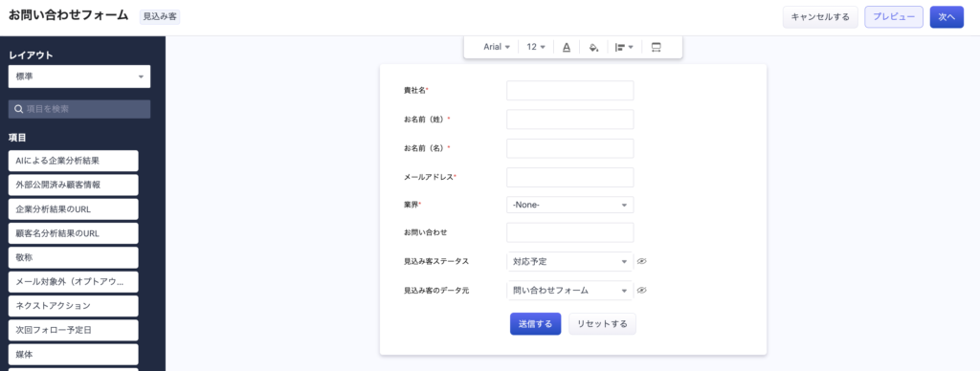The height and width of the screenshot is (371, 980).
Task: Click the 貴社名 field label
Action: tap(415, 91)
